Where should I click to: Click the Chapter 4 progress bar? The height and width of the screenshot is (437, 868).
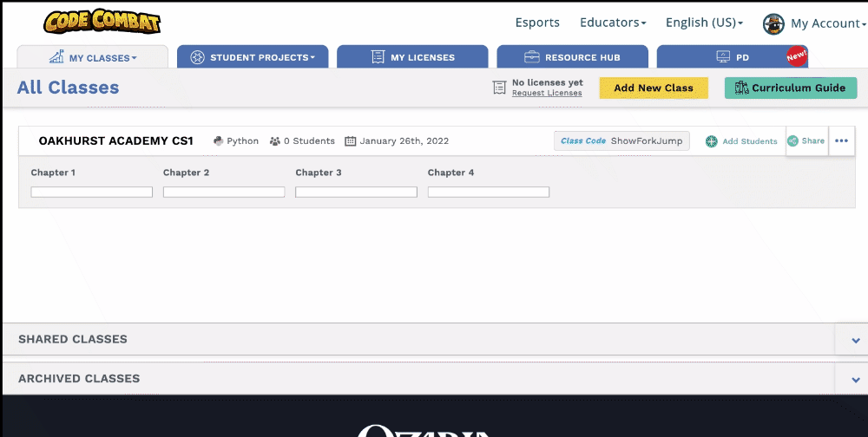pyautogui.click(x=488, y=192)
